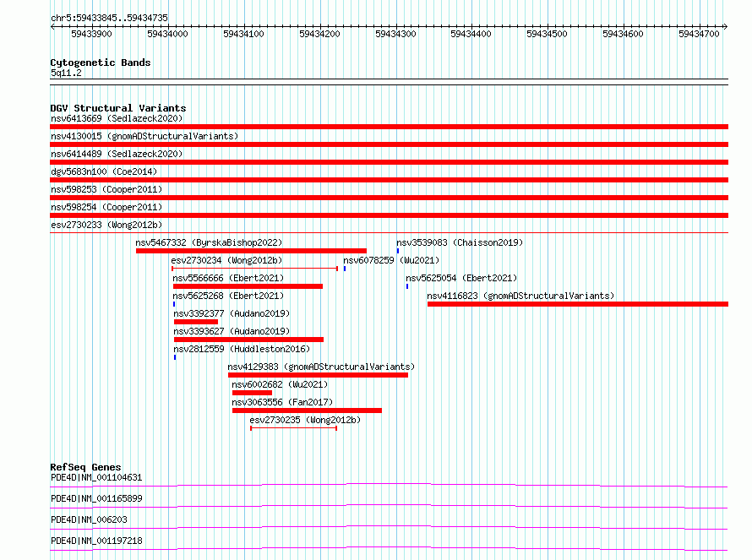Open the nsv5625054 (Ebert2021) label
Image resolution: width=752 pixels, height=560 pixels.
click(x=461, y=278)
